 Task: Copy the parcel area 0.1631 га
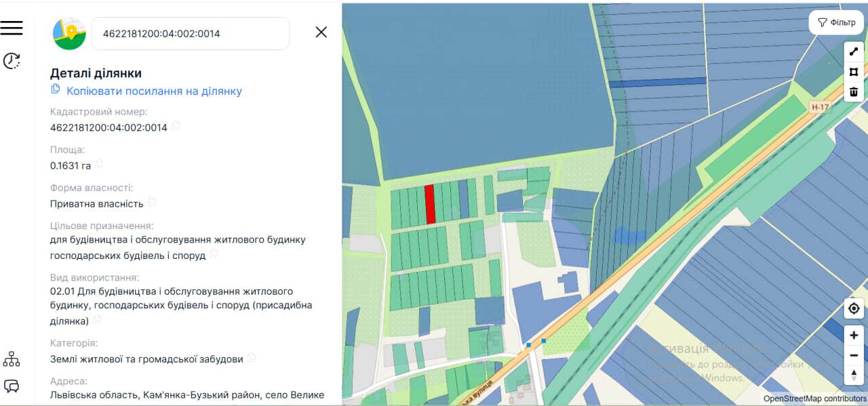tap(99, 164)
